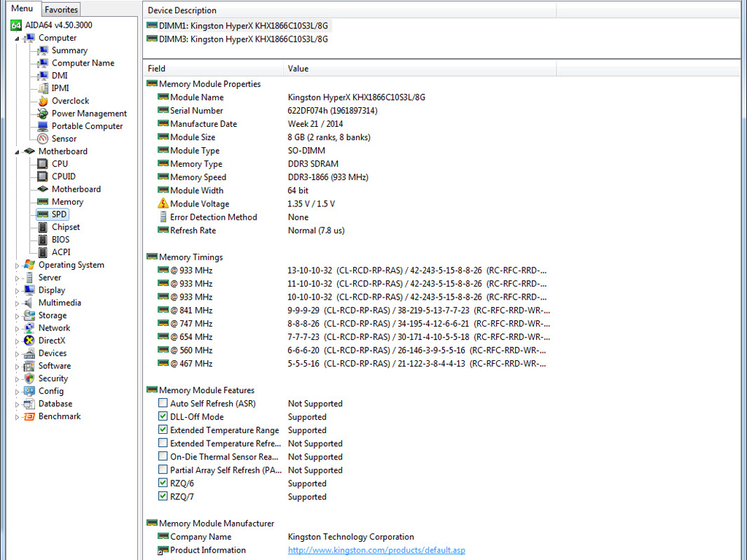Collapse the Motherboard tree node
The width and height of the screenshot is (747, 560).
point(18,152)
